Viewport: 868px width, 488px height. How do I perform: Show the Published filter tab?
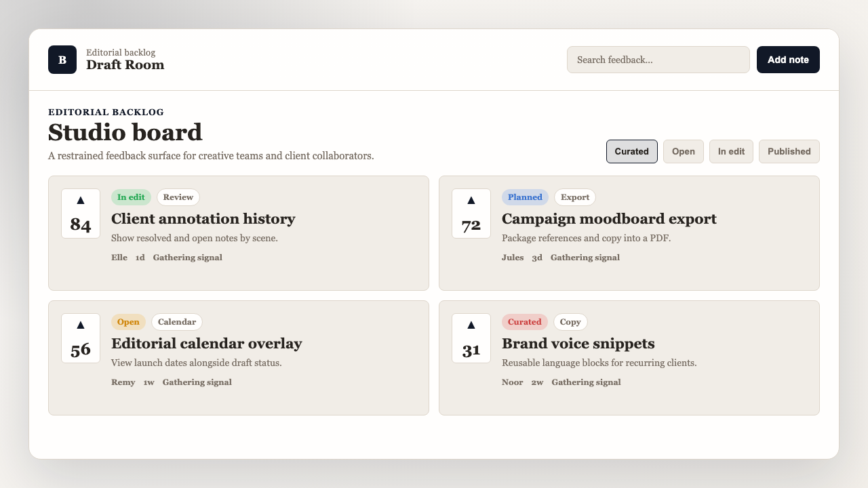click(x=789, y=151)
